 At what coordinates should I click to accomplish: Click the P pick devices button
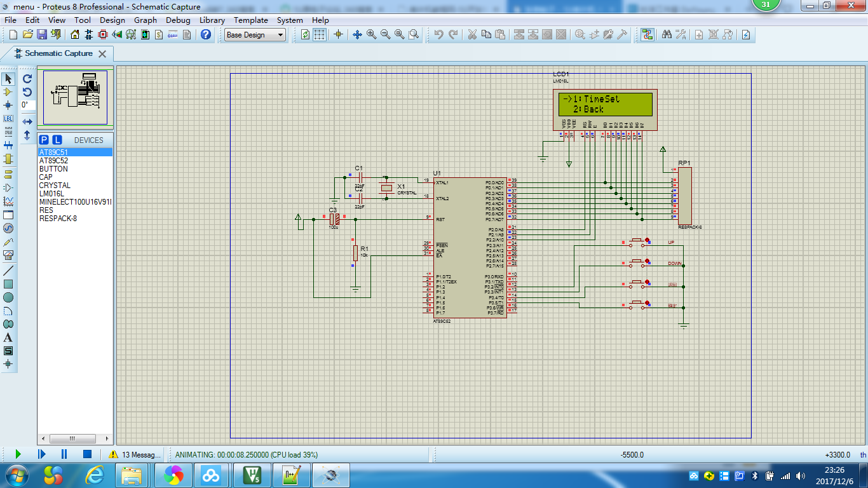click(x=44, y=140)
